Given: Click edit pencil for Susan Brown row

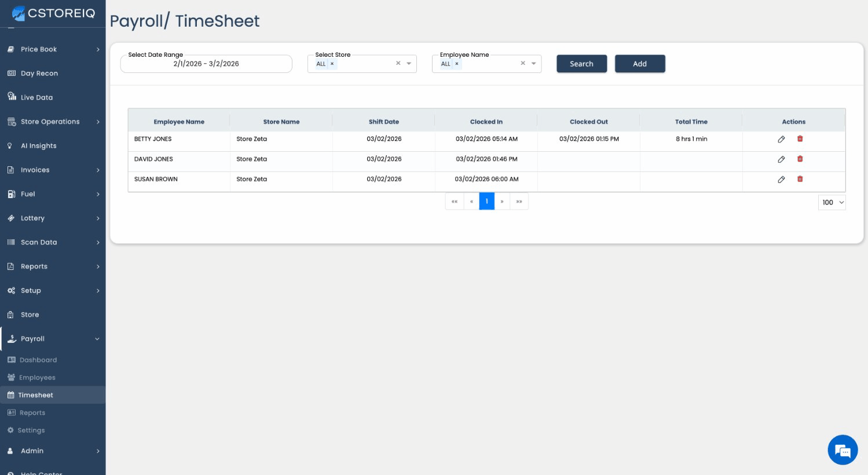Looking at the screenshot, I should 781,180.
